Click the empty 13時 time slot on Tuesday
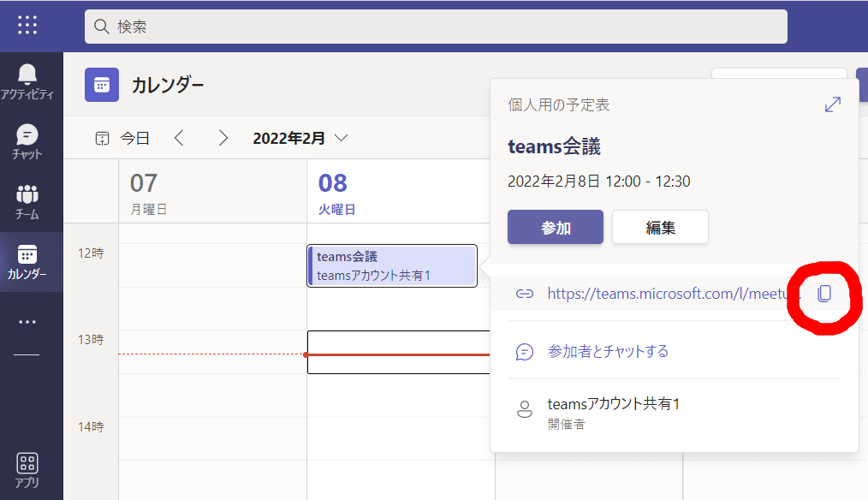This screenshot has height=500, width=868. (x=399, y=352)
